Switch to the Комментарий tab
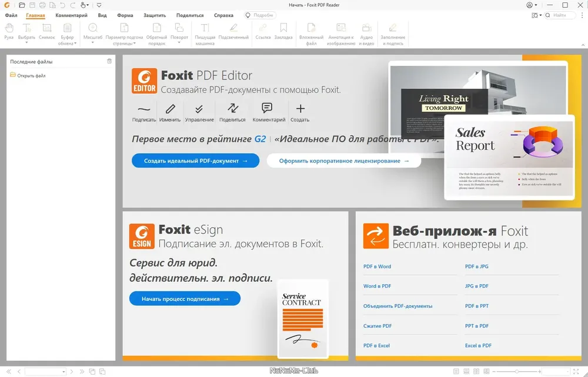 [71, 15]
